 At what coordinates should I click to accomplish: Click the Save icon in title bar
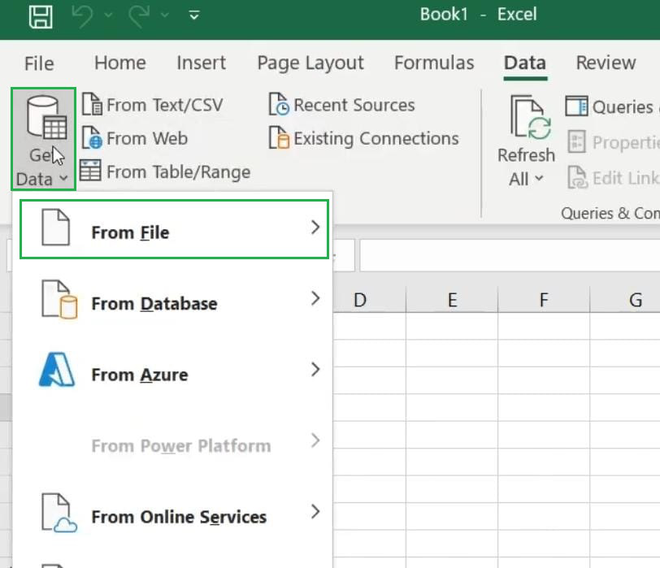pyautogui.click(x=40, y=16)
